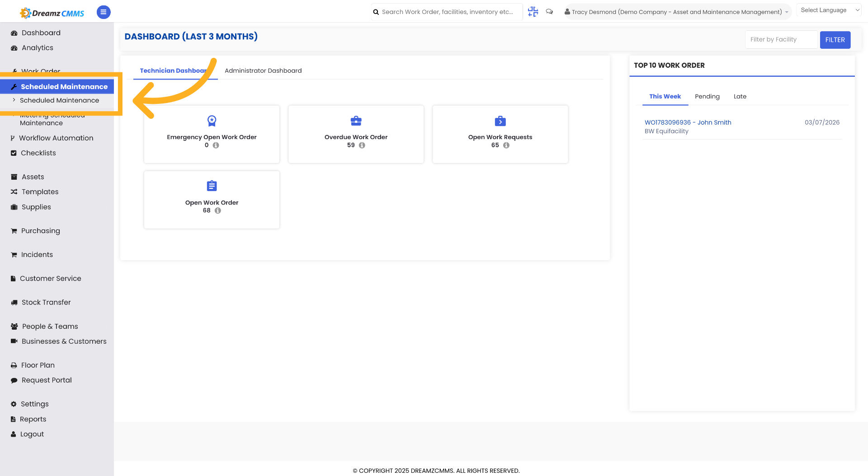Image resolution: width=868 pixels, height=476 pixels.
Task: Click the Analytics icon in sidebar
Action: [x=14, y=48]
